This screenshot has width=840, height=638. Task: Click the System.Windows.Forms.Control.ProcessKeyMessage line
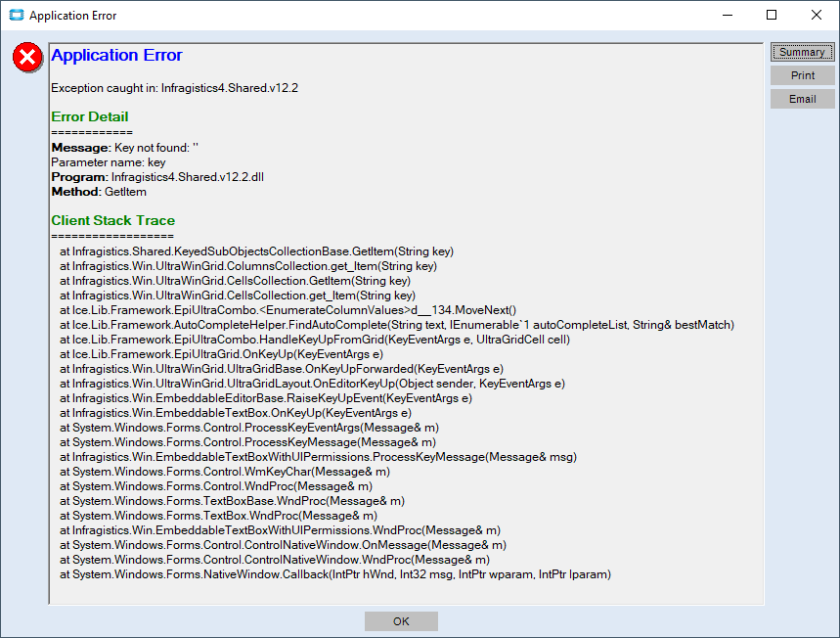[248, 442]
